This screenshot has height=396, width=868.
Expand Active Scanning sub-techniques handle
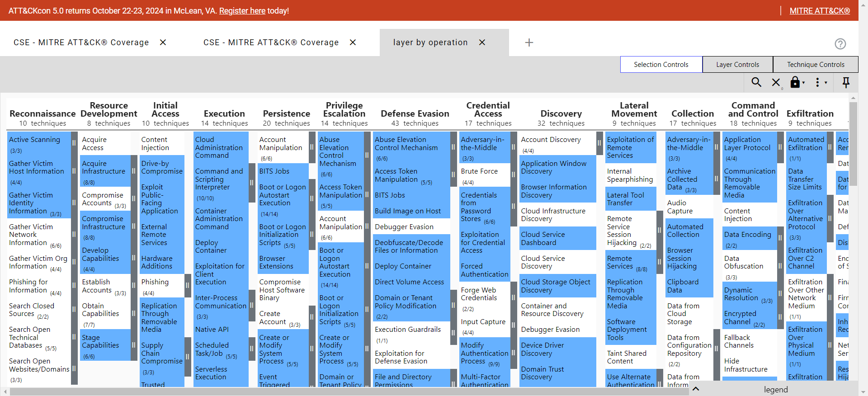74,143
